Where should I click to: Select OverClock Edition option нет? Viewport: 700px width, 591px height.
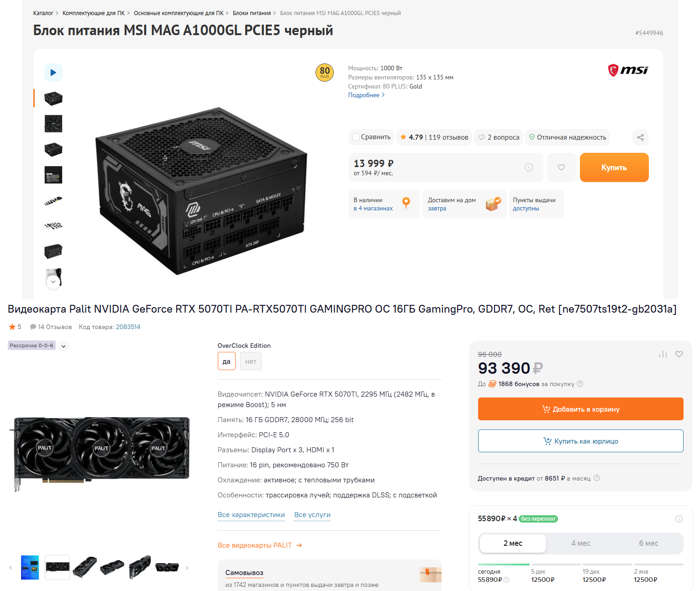[251, 361]
